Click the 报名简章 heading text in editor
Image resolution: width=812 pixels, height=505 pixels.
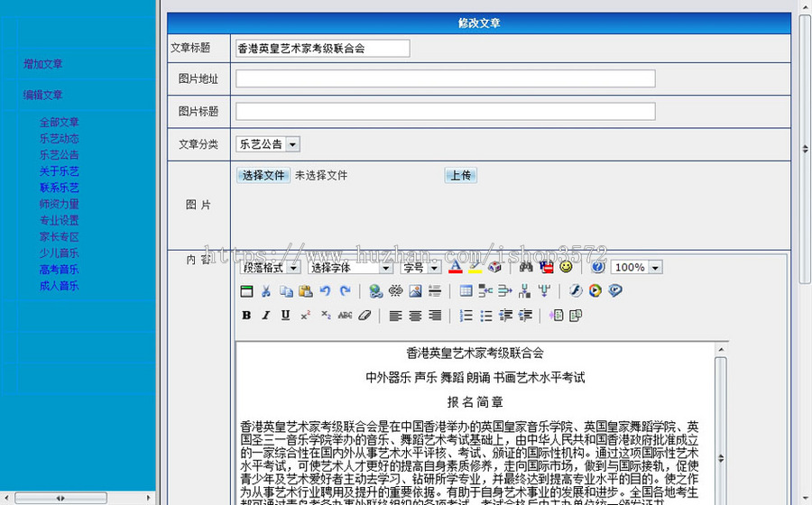(x=475, y=402)
